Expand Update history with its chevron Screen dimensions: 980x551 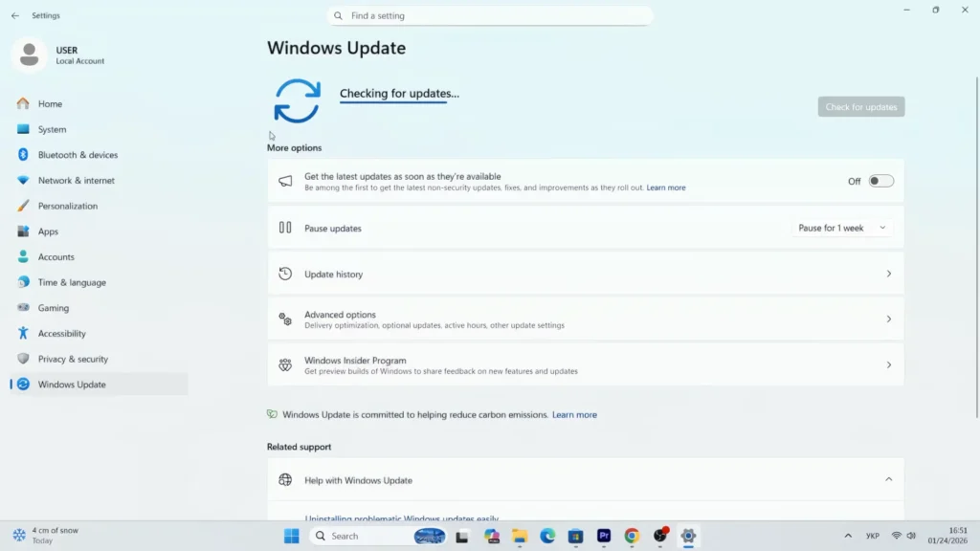click(x=888, y=274)
